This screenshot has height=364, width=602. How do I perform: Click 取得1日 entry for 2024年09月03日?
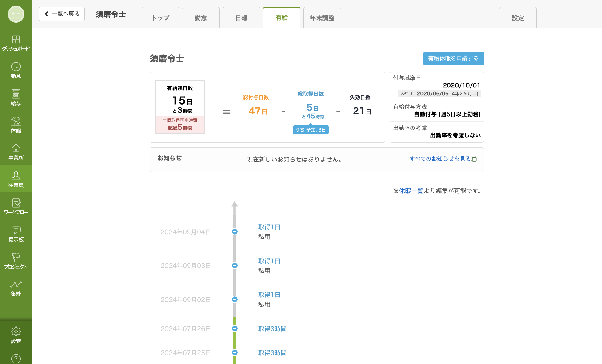269,261
